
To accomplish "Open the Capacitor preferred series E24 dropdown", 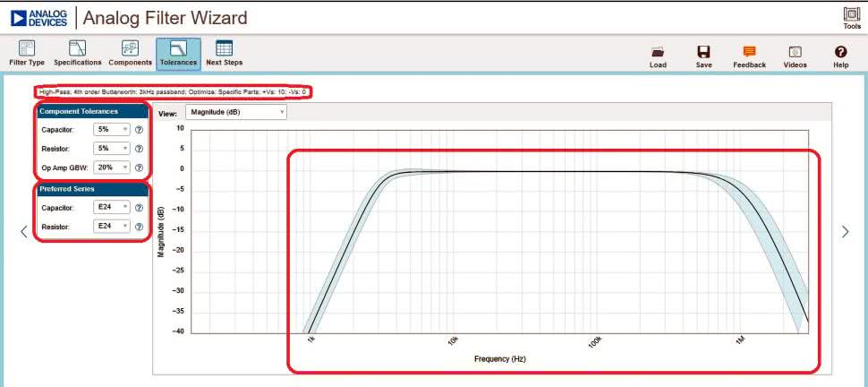I will point(113,207).
